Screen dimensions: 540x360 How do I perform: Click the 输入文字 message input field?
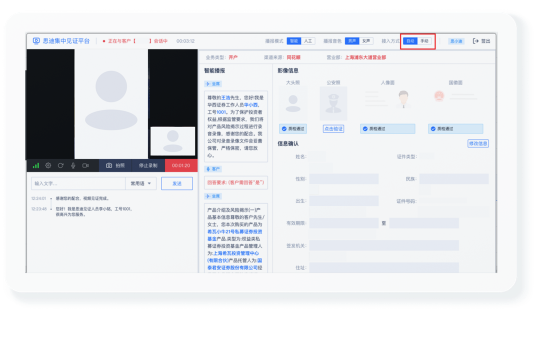click(79, 184)
